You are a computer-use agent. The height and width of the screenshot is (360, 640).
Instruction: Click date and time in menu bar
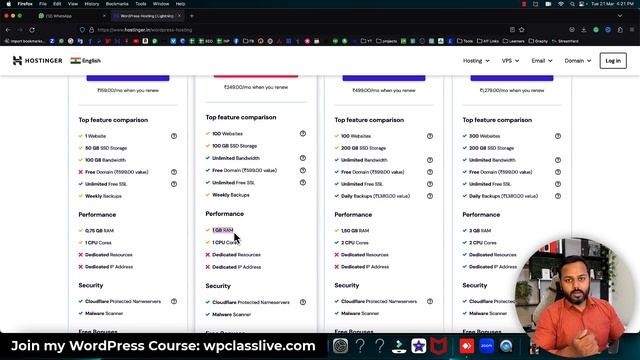[613, 4]
